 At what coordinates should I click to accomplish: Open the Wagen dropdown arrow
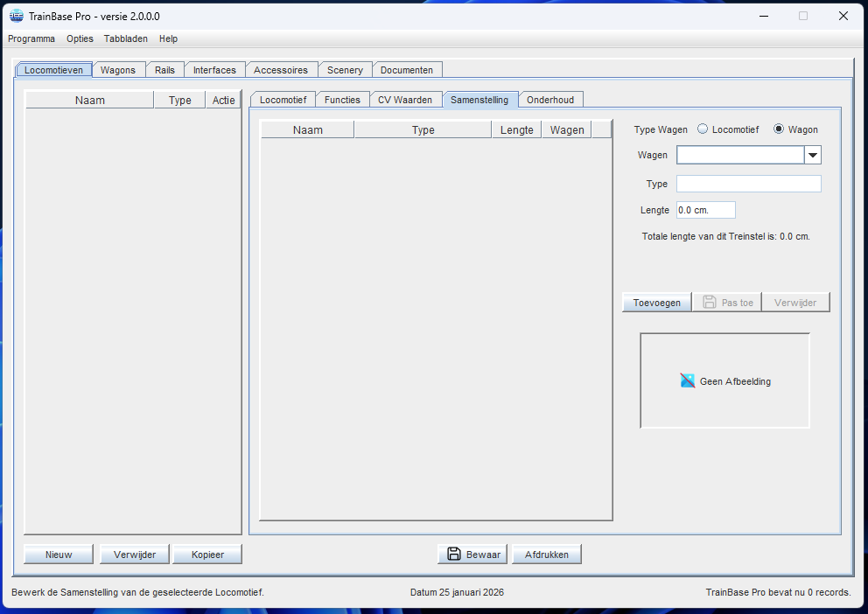pos(813,155)
